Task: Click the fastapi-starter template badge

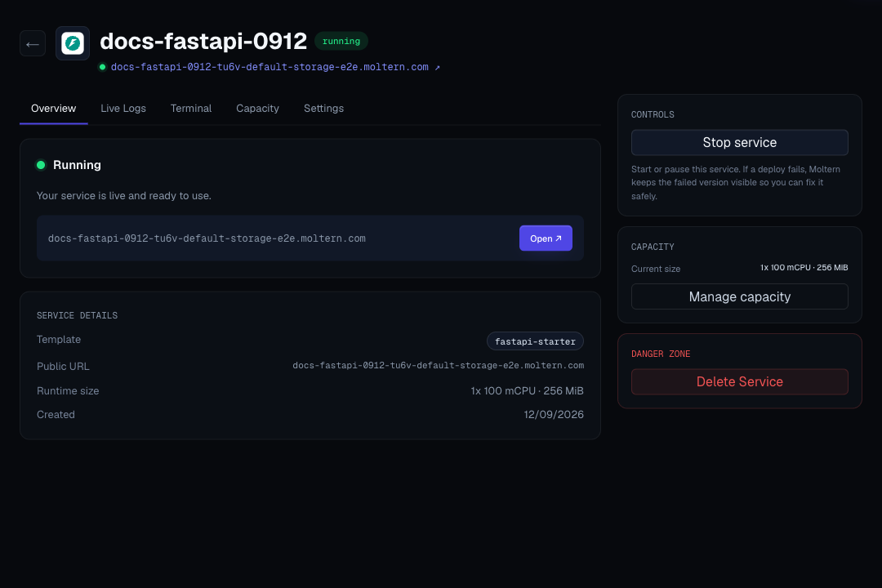Action: tap(535, 341)
